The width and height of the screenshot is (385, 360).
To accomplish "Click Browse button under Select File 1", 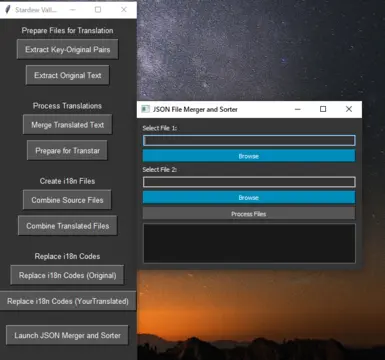I will coord(249,156).
